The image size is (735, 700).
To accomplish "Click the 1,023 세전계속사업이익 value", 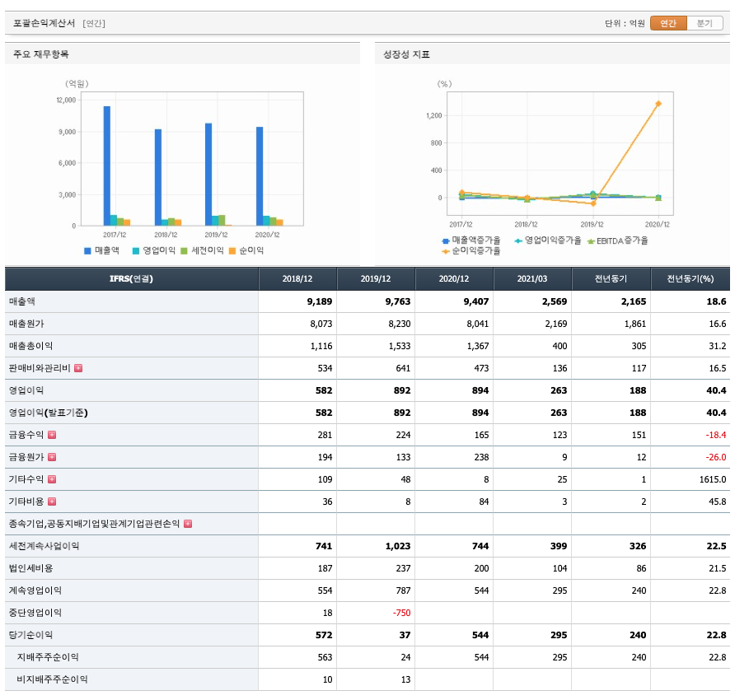I will [x=398, y=546].
